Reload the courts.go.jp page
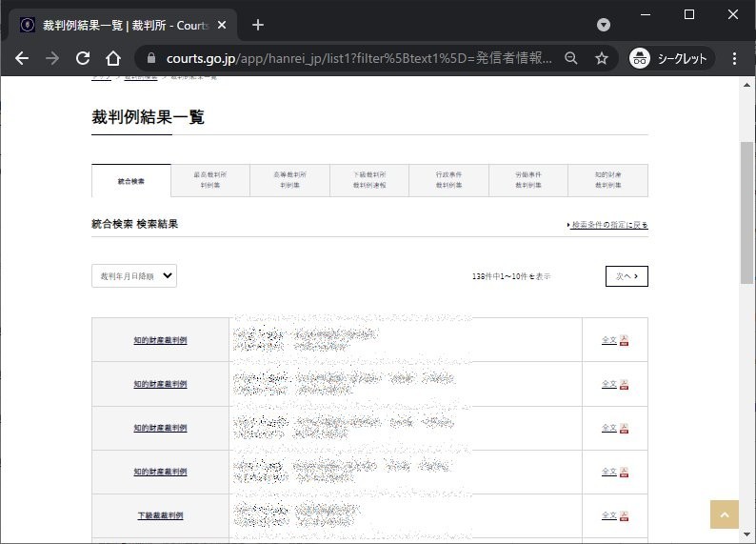 [x=83, y=58]
